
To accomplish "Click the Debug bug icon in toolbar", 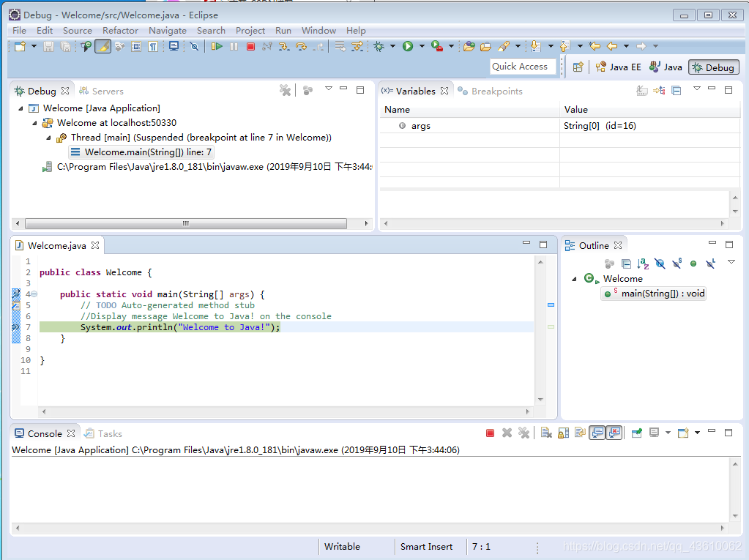I will [379, 46].
